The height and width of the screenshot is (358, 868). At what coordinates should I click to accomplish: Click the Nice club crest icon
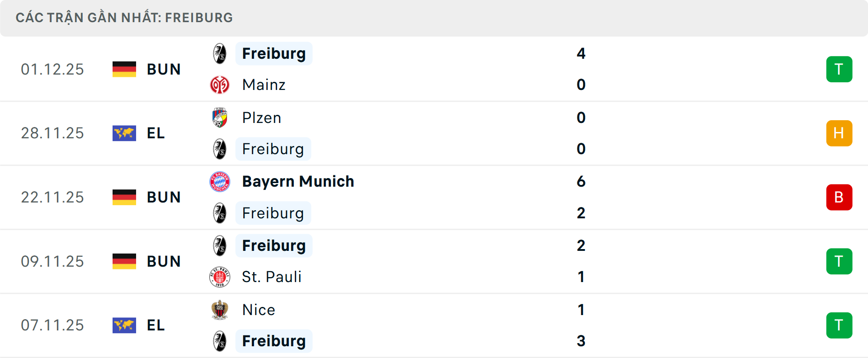220,310
